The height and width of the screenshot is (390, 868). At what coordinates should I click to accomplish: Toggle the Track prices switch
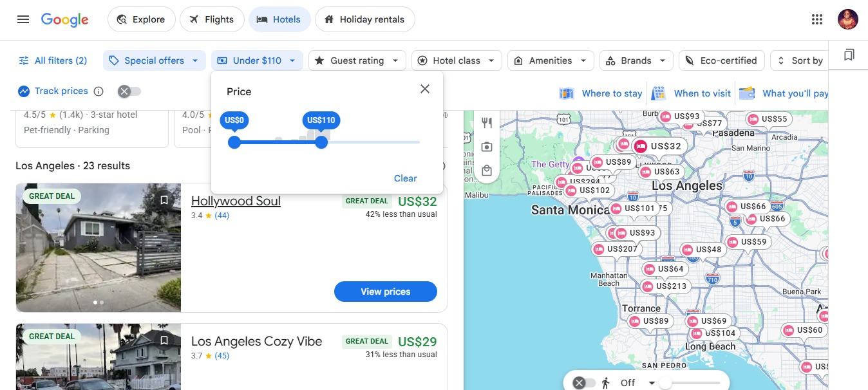tap(129, 91)
